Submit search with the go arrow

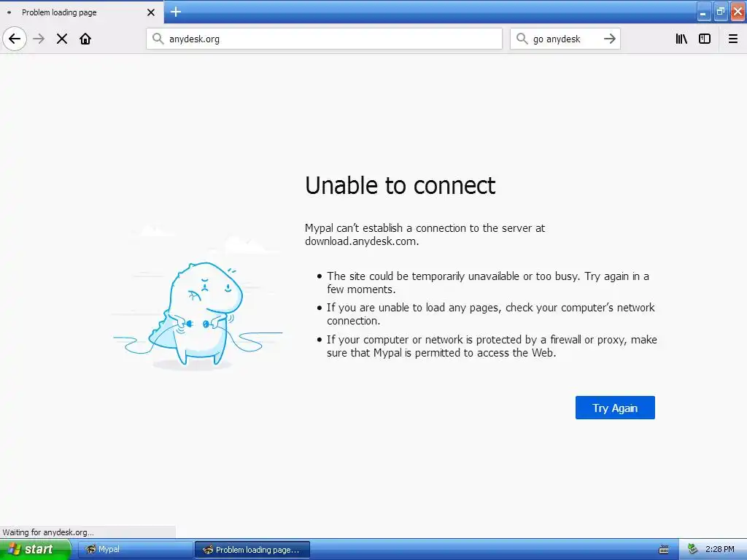(x=610, y=39)
